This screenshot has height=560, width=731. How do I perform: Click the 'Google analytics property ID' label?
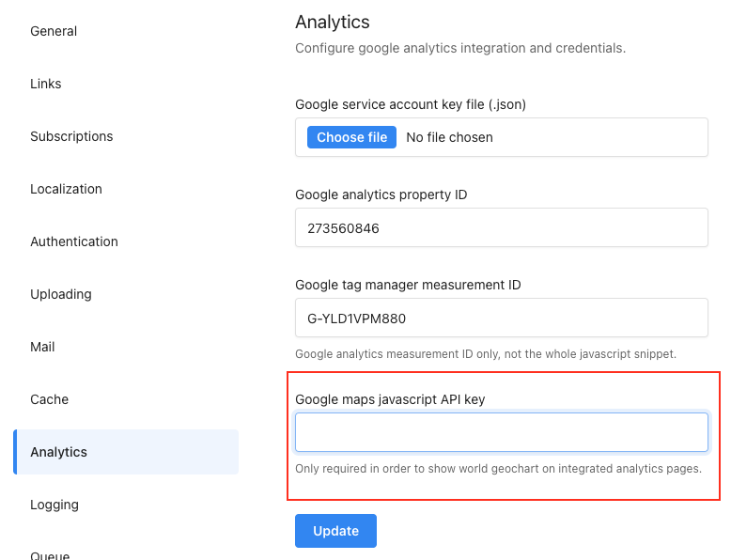coord(381,194)
